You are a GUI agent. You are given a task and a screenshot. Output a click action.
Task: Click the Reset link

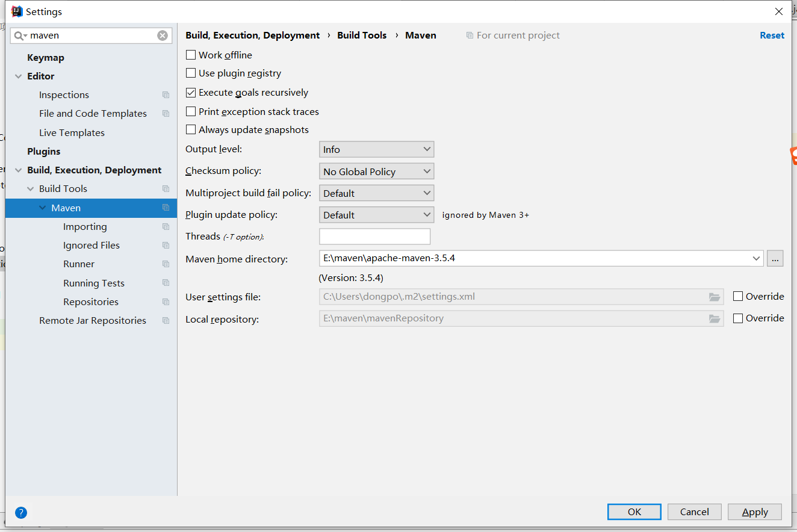point(772,36)
